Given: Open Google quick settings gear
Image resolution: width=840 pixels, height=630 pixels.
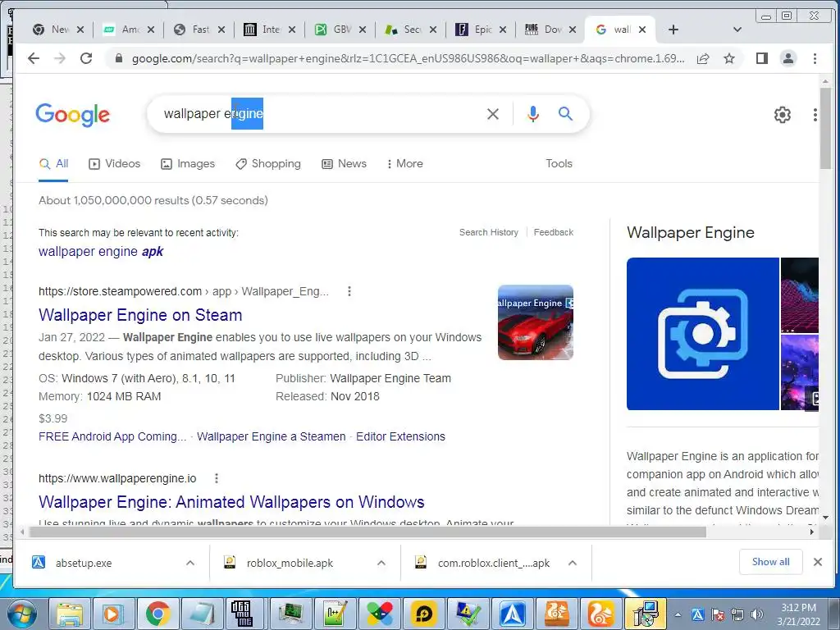Looking at the screenshot, I should 782,114.
